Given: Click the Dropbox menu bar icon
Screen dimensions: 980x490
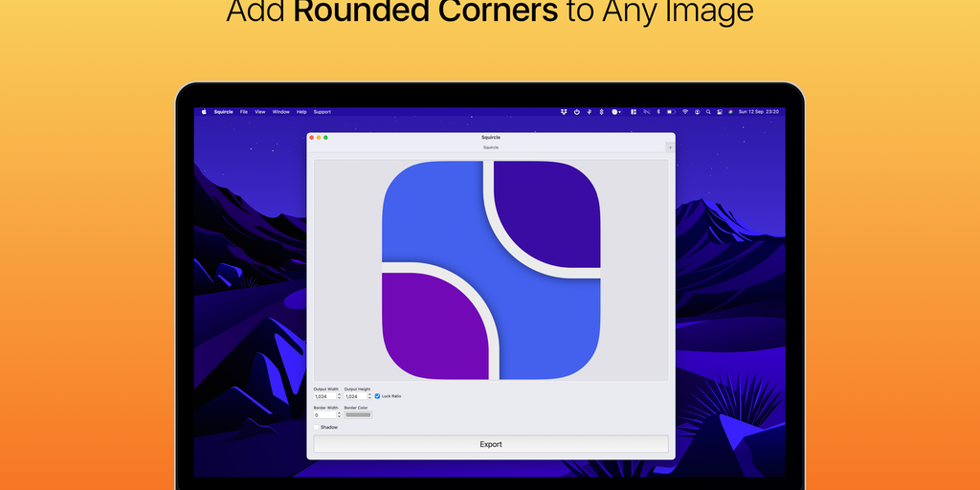Looking at the screenshot, I should (564, 112).
